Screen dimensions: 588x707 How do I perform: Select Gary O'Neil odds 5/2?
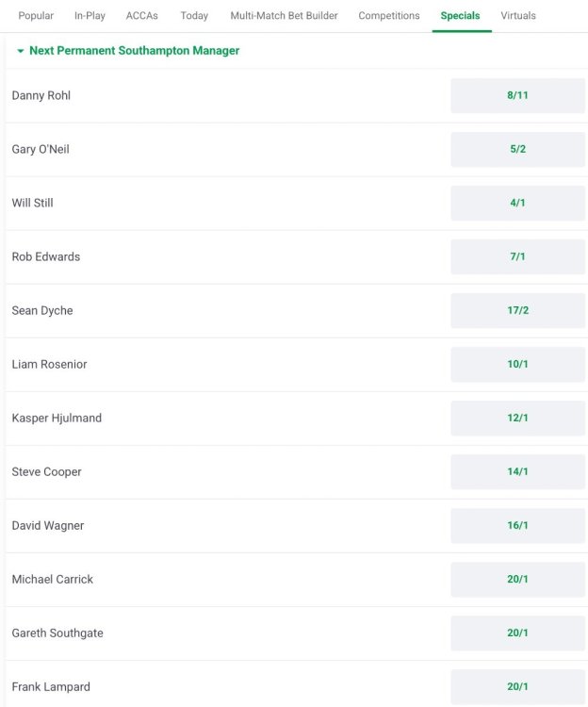pos(517,150)
